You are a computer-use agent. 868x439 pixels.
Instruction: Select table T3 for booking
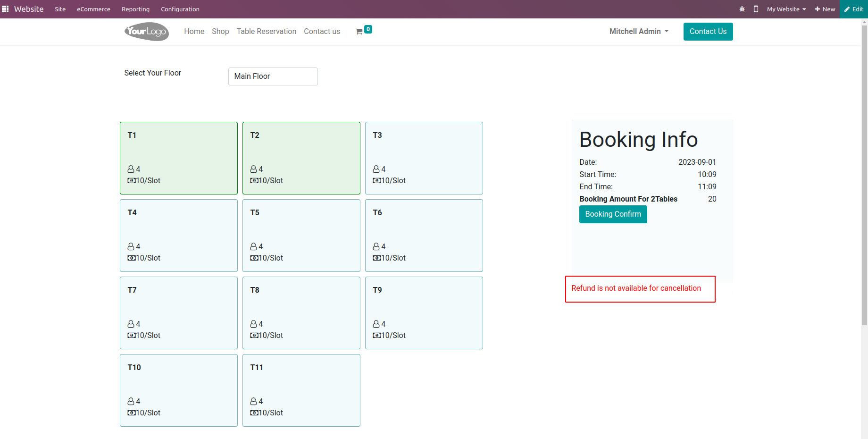click(x=424, y=158)
